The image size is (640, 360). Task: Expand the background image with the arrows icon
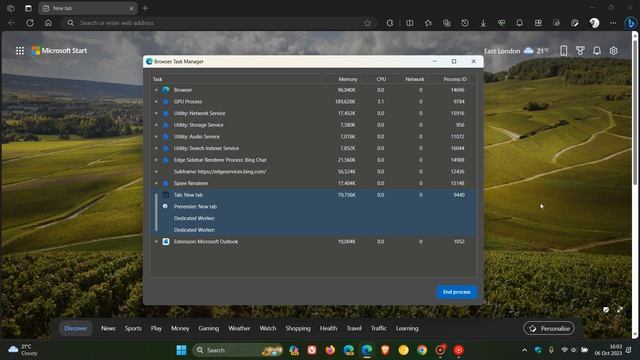pyautogui.click(x=620, y=310)
